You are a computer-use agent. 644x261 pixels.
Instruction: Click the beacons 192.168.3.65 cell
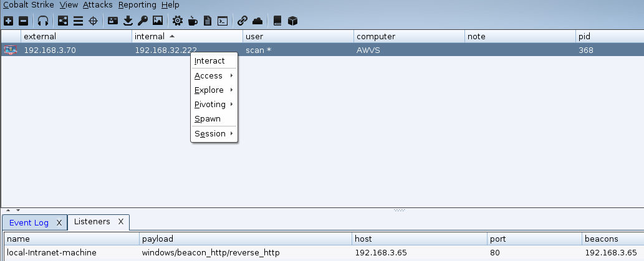pos(613,252)
